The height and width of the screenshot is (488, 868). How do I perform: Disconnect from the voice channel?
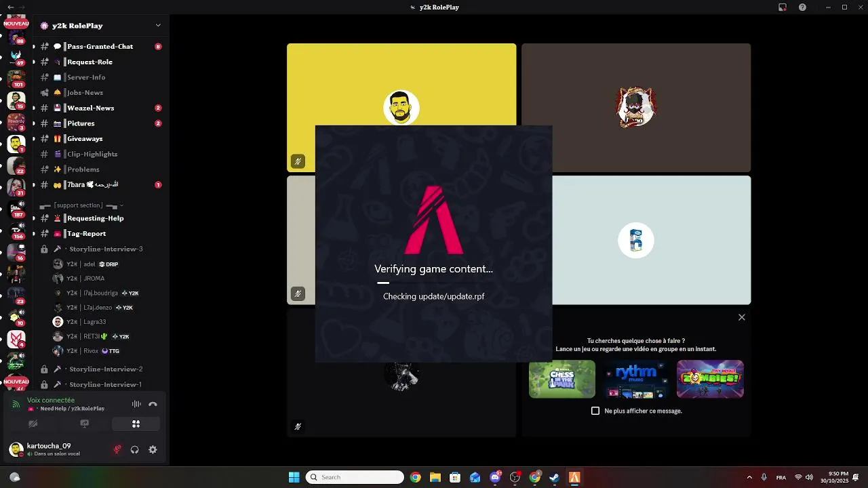153,404
